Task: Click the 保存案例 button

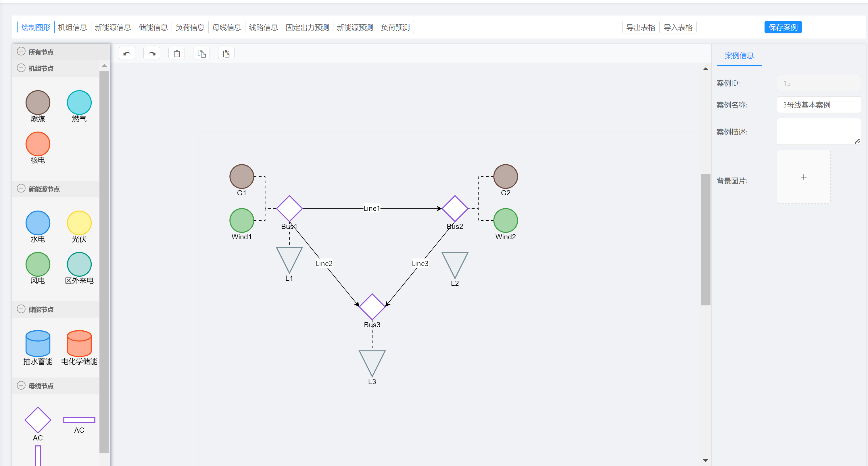Action: coord(783,27)
